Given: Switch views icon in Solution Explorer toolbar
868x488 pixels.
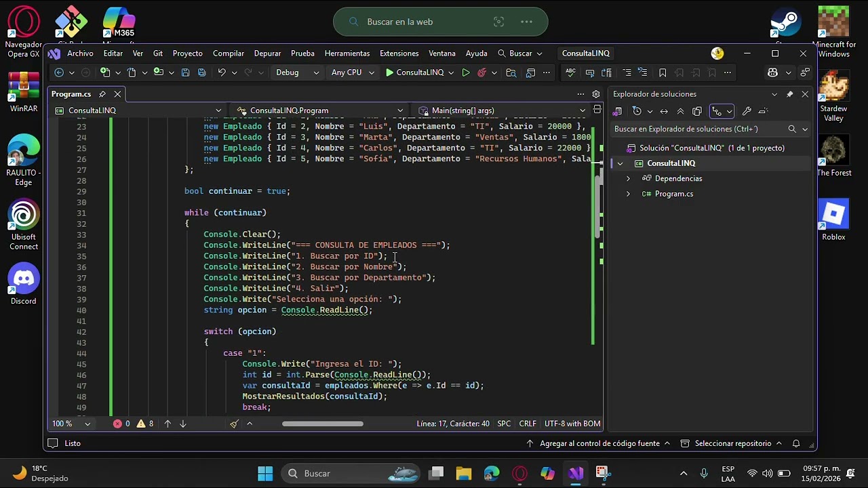Looking at the screenshot, I should coord(618,111).
